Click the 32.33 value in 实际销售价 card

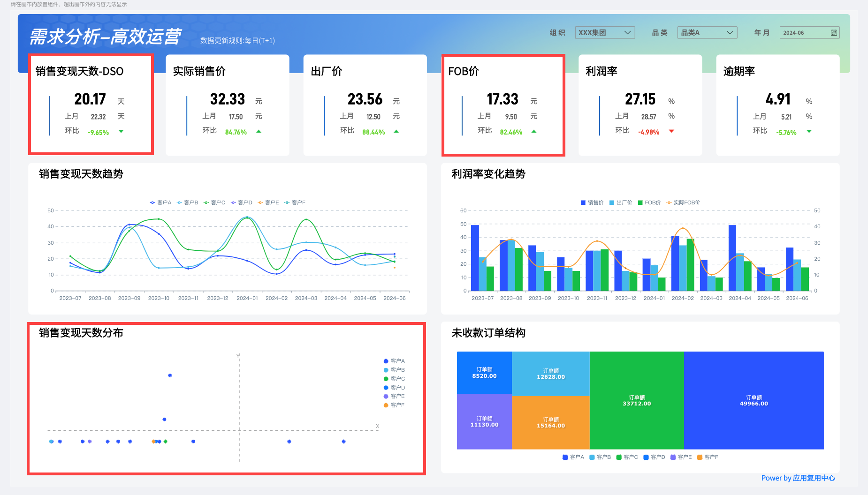[228, 99]
